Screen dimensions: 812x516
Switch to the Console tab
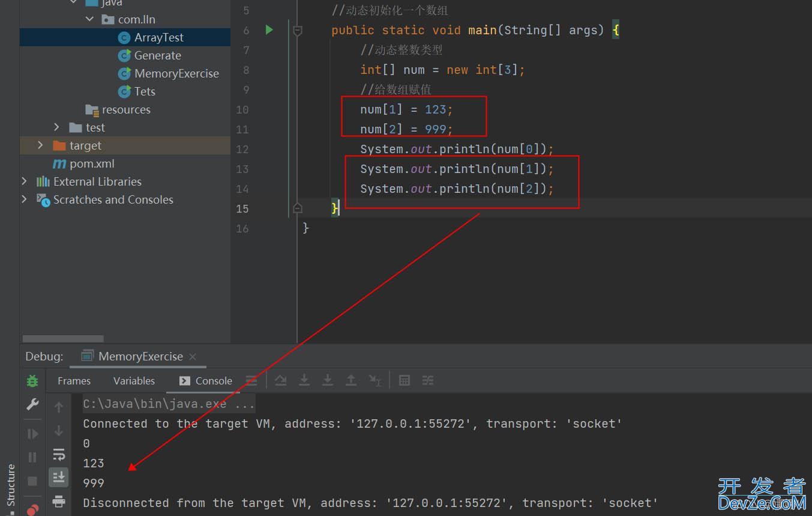point(206,381)
